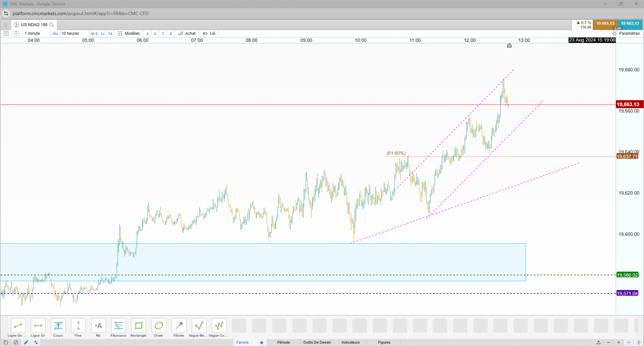Click the Achat buy button
Viewport: 644px width, 346px height.
187,34
